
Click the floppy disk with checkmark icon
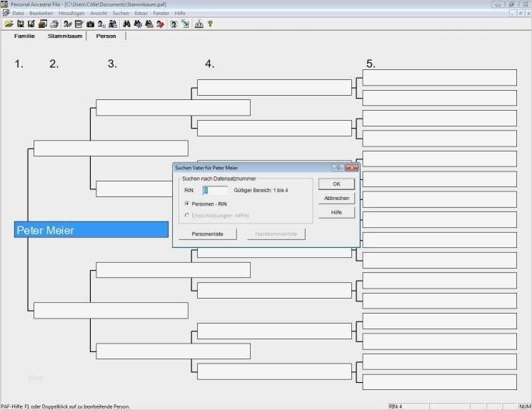click(x=31, y=24)
